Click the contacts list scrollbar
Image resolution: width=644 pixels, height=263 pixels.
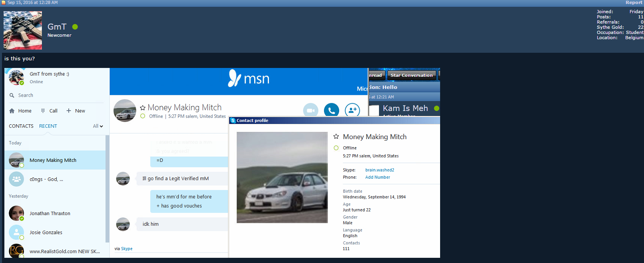107,189
